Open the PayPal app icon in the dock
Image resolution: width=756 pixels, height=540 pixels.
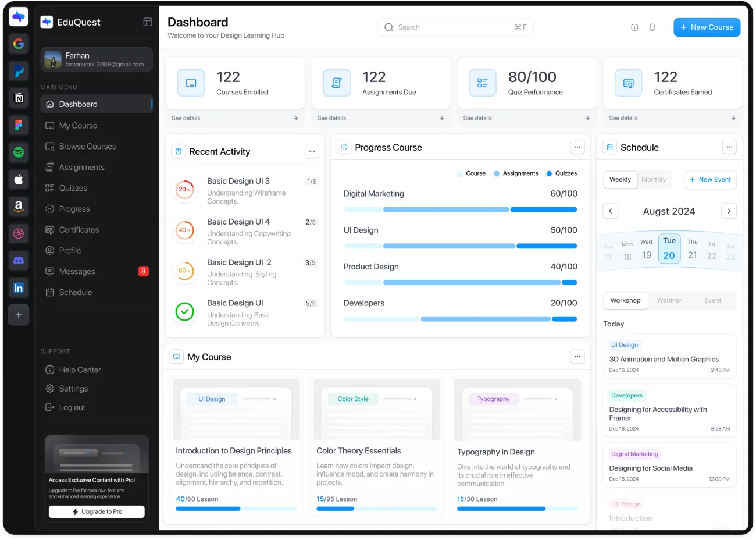[19, 71]
